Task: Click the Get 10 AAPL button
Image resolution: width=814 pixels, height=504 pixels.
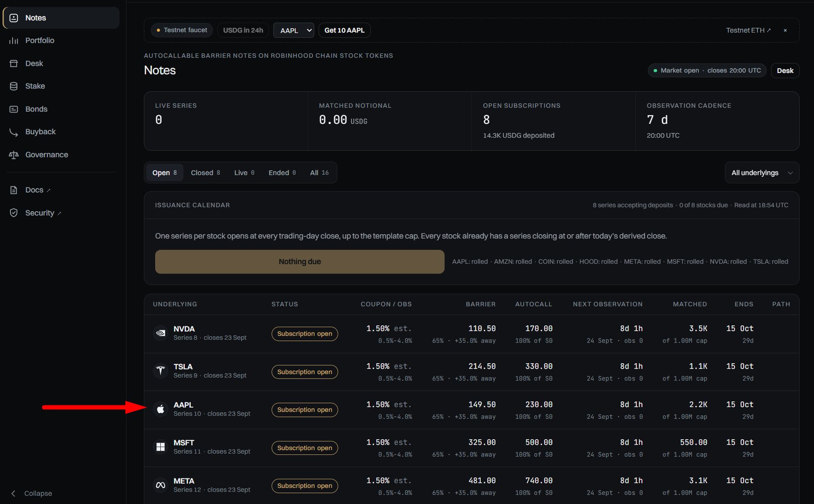Action: click(x=345, y=30)
